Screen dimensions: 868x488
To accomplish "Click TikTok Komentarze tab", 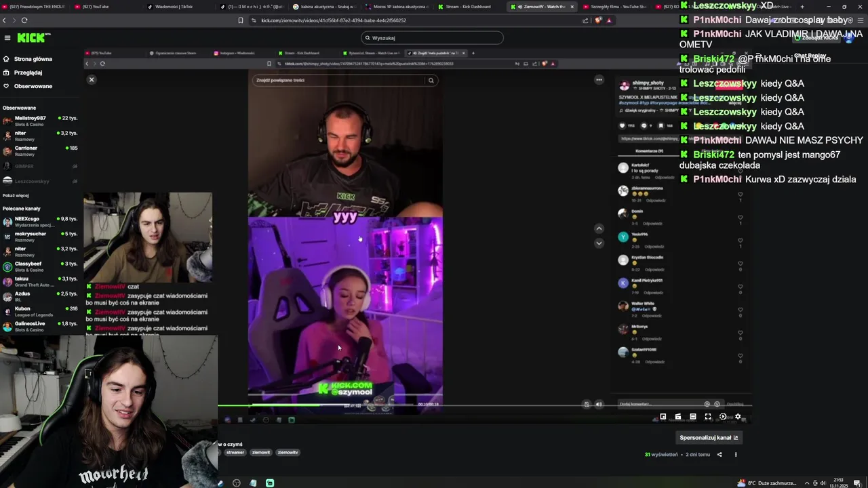I will coord(649,151).
